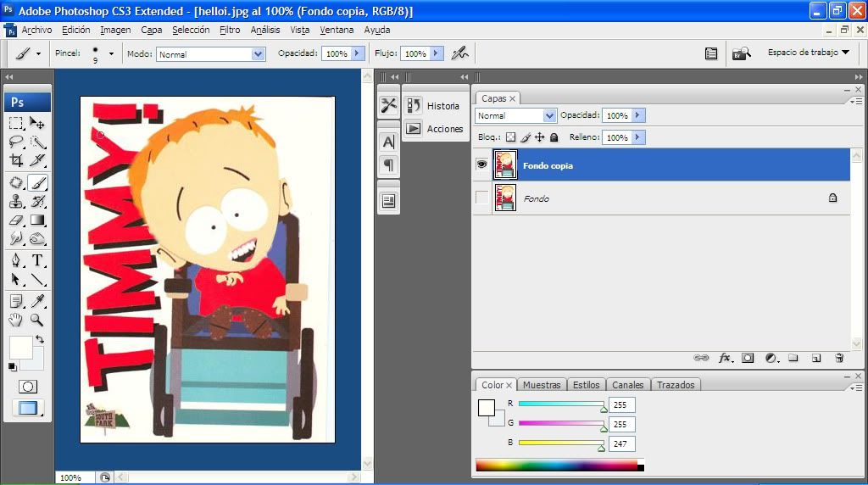Screen dimensions: 868x485
Task: Open Adobe Bridge from options bar
Action: pos(741,53)
